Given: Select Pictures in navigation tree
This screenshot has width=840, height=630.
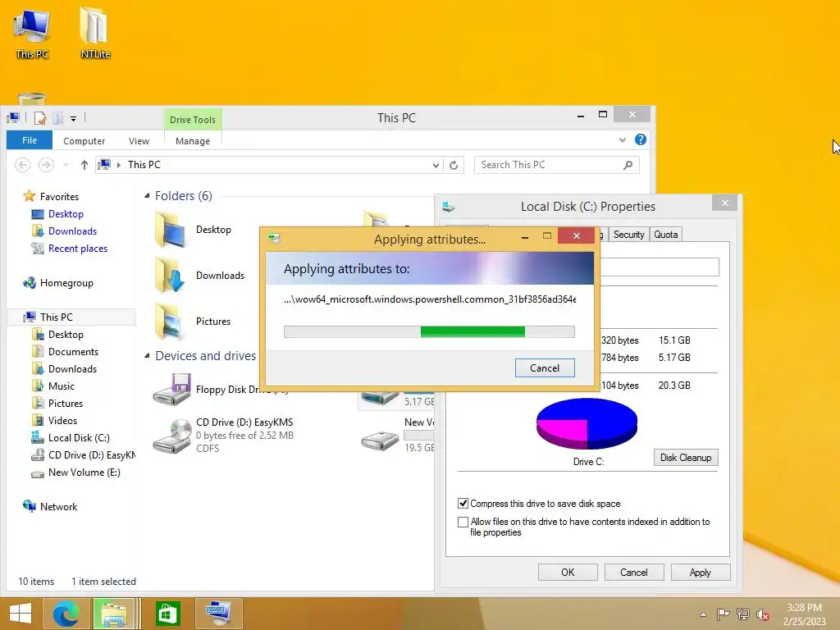Looking at the screenshot, I should [58, 403].
